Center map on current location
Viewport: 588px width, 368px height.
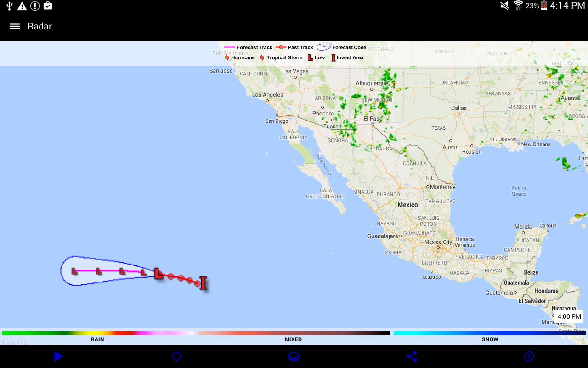coord(176,356)
